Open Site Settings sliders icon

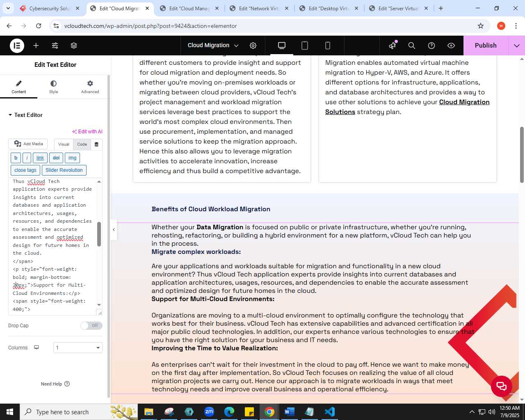coord(55,46)
